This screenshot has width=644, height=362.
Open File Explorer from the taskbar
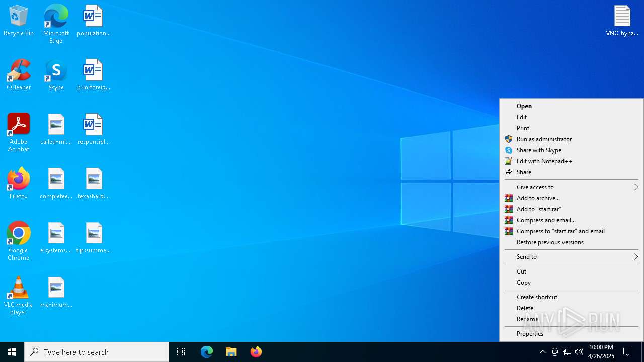tap(231, 352)
